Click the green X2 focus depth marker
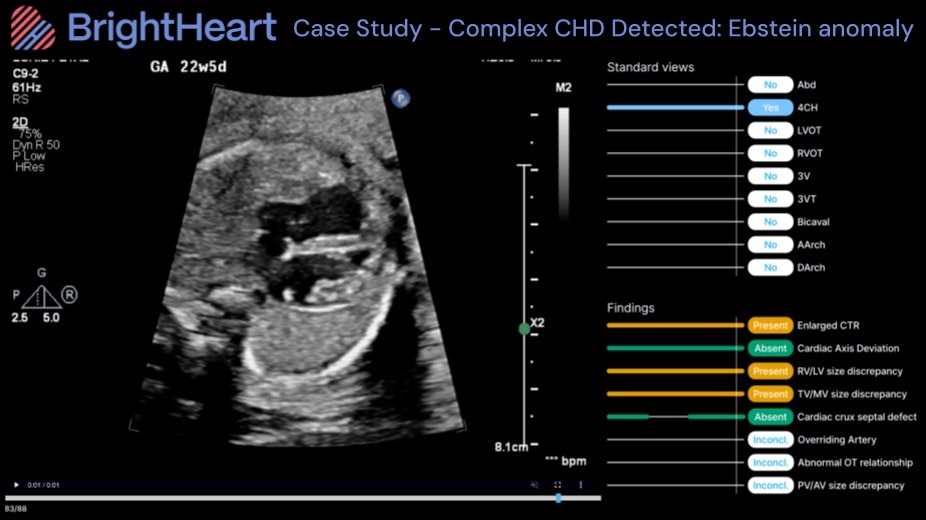This screenshot has width=926, height=520. (524, 327)
